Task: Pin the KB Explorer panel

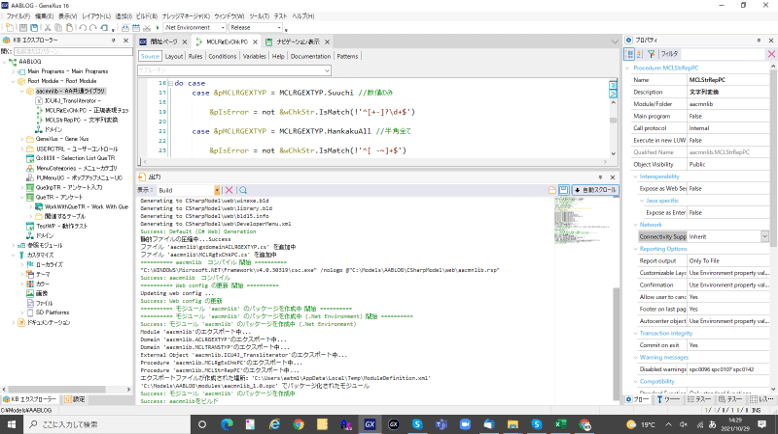Action: 113,40
